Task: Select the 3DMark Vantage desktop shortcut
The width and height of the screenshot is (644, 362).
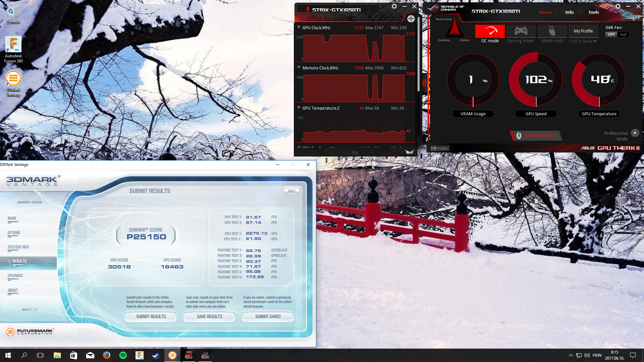Action: click(13, 84)
